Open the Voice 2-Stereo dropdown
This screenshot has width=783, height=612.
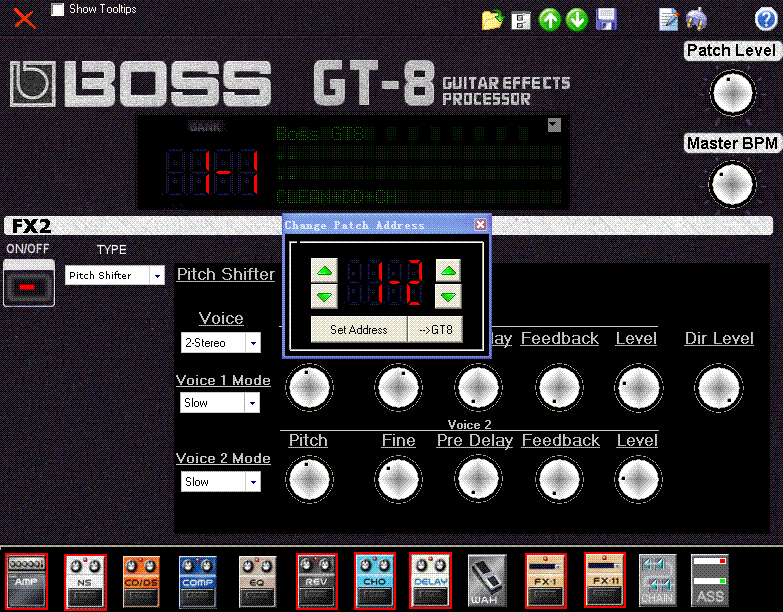point(253,343)
